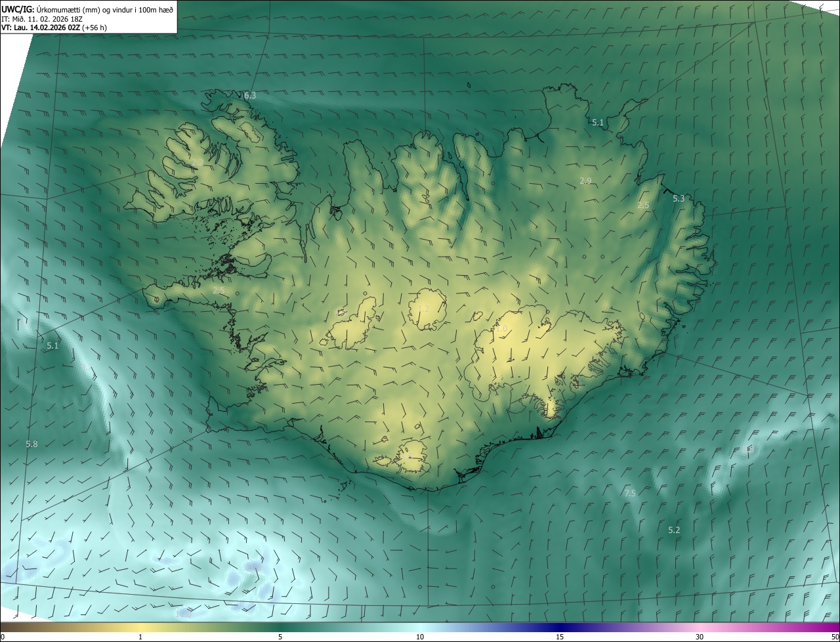The image size is (840, 642).
Task: Select the VT valid time line
Action: (54, 28)
